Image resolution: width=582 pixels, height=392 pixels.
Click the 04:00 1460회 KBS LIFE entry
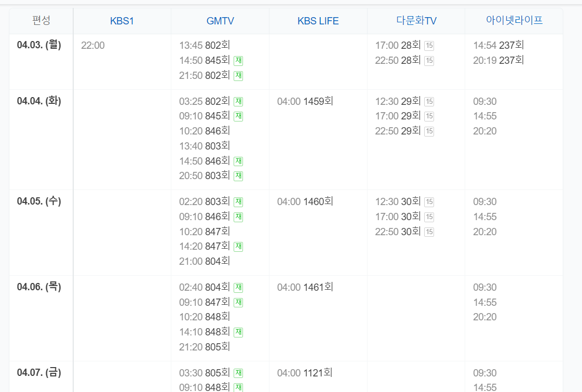(305, 201)
